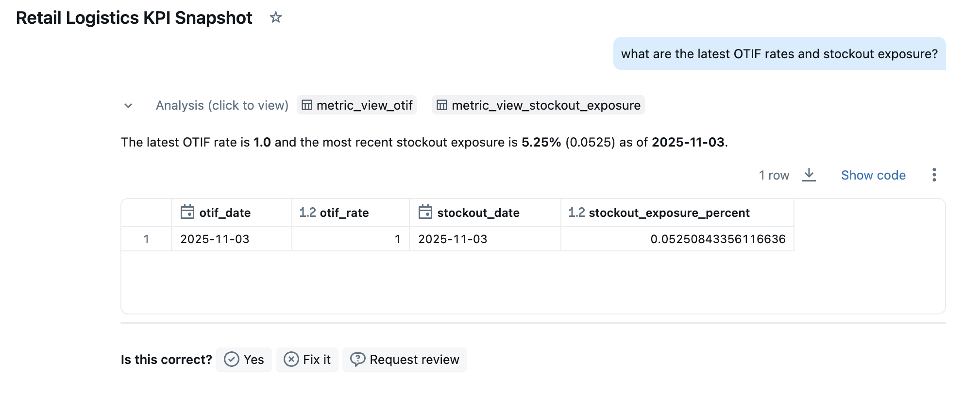Open the three-dot more options menu
Image resolution: width=980 pixels, height=395 pixels.
coord(934,175)
